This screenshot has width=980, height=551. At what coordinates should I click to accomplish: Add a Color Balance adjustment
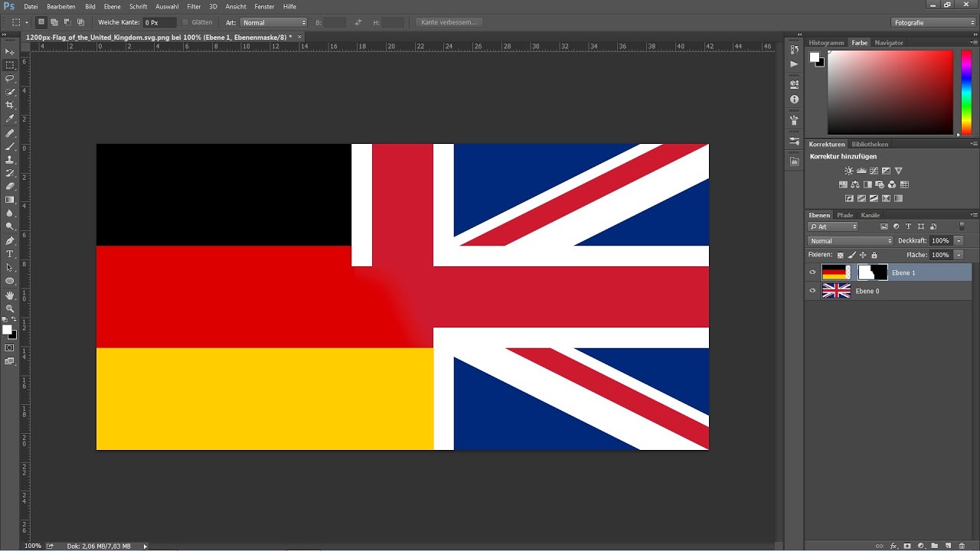click(x=855, y=184)
